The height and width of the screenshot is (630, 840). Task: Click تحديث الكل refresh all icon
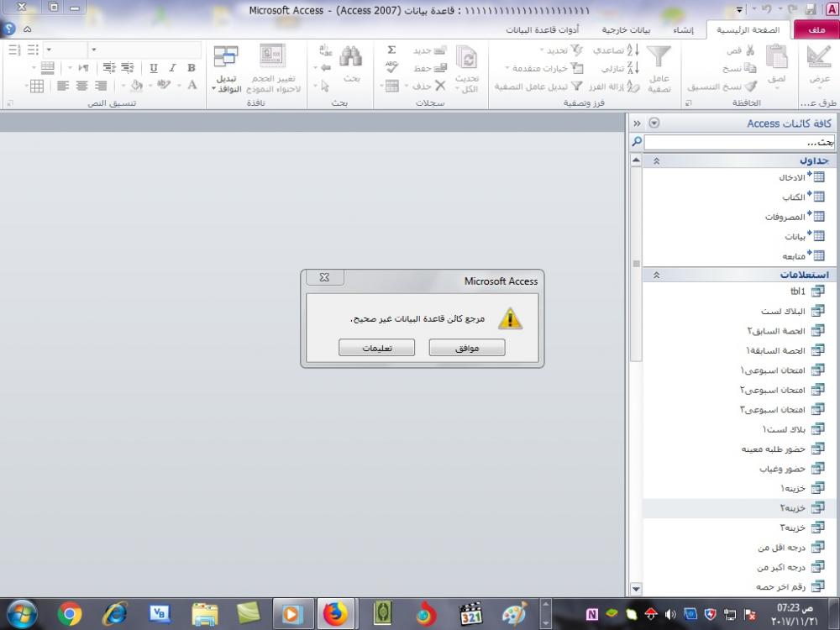pos(466,59)
